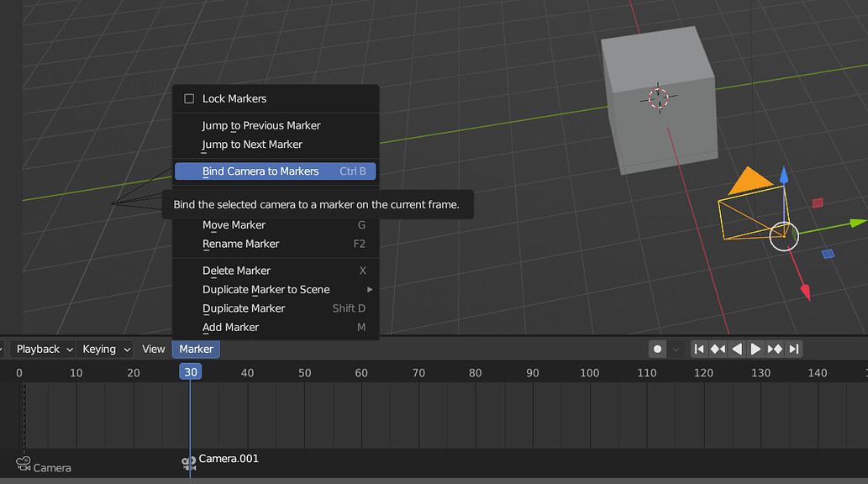Viewport: 868px width, 484px height.
Task: Open the timeline View menu
Action: click(153, 349)
